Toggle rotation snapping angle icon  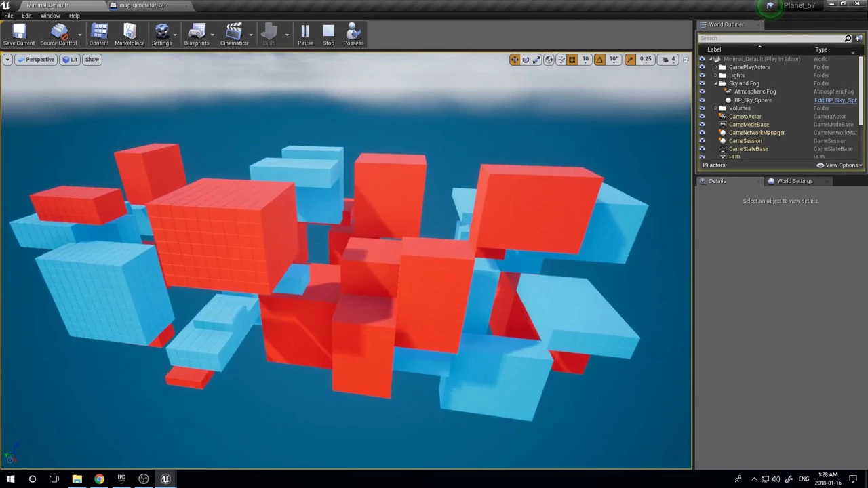[x=599, y=60]
